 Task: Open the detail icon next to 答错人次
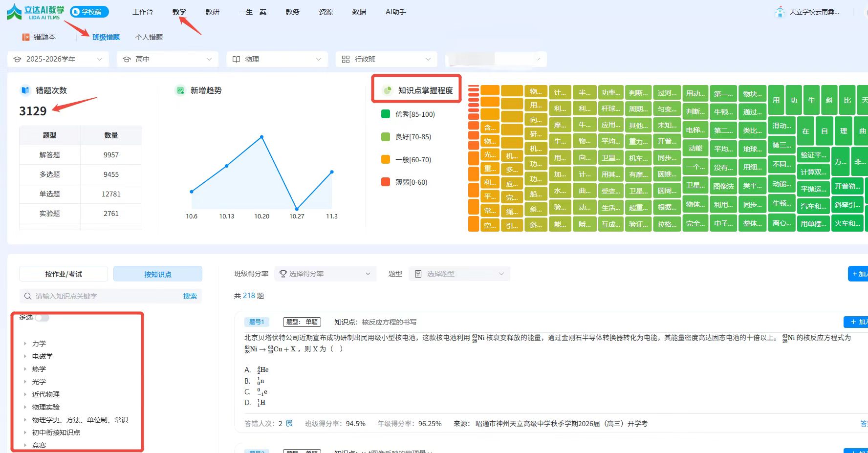click(x=289, y=423)
